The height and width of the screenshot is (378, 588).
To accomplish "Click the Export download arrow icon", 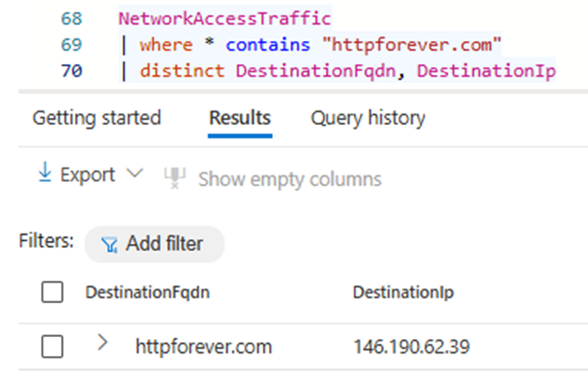I will click(x=45, y=175).
